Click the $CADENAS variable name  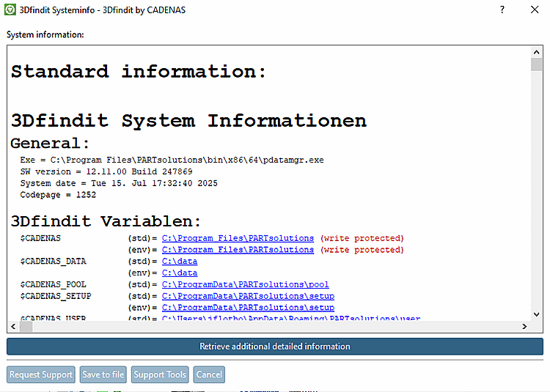click(40, 238)
